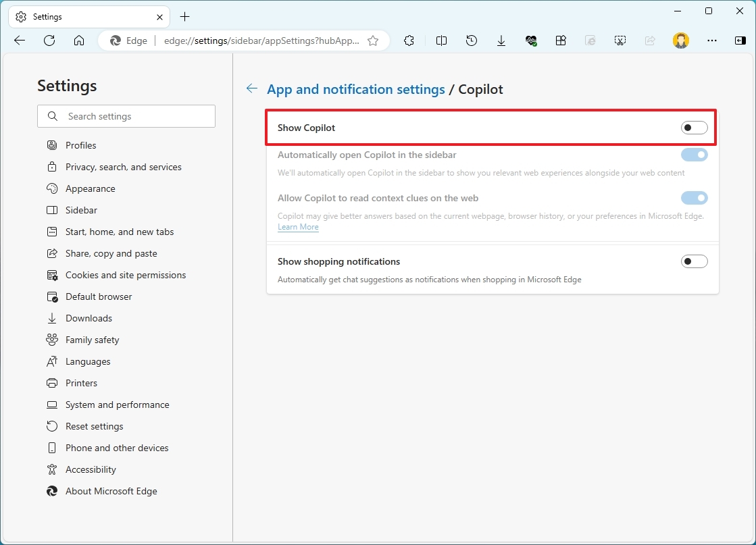The width and height of the screenshot is (756, 545).
Task: Disable automatically open Copilot in sidebar
Action: coord(694,155)
